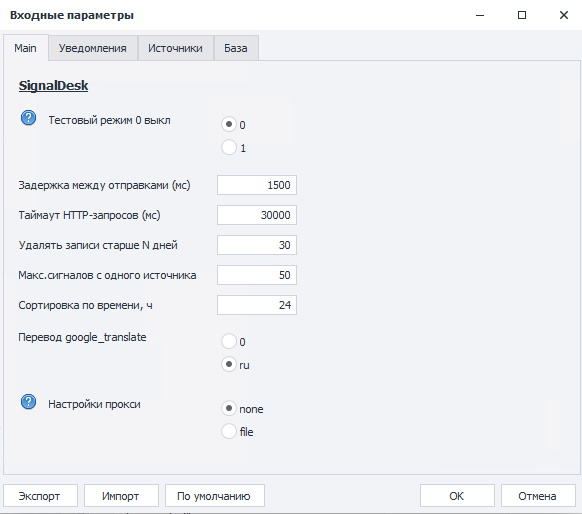The width and height of the screenshot is (582, 514).
Task: Click the Импорт button
Action: 121,495
